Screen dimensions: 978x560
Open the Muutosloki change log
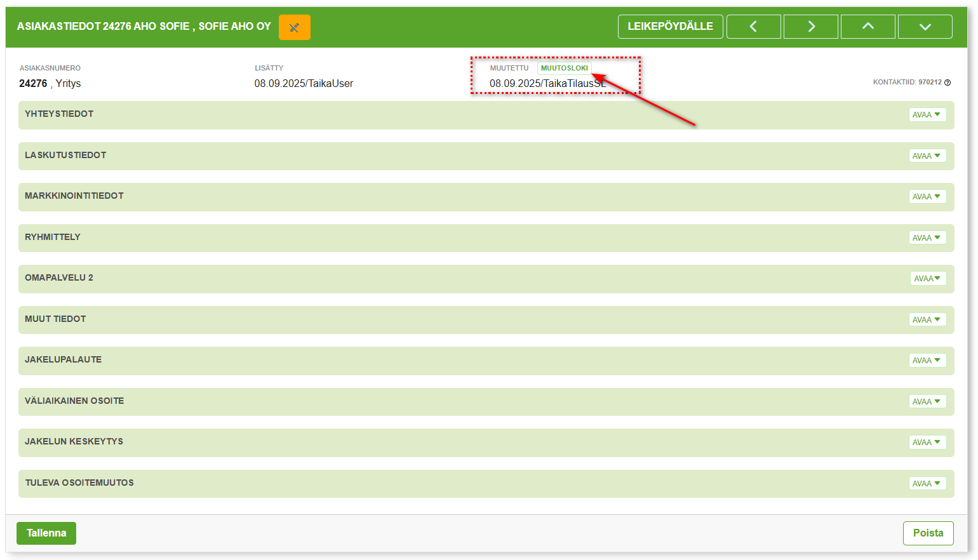coord(564,68)
